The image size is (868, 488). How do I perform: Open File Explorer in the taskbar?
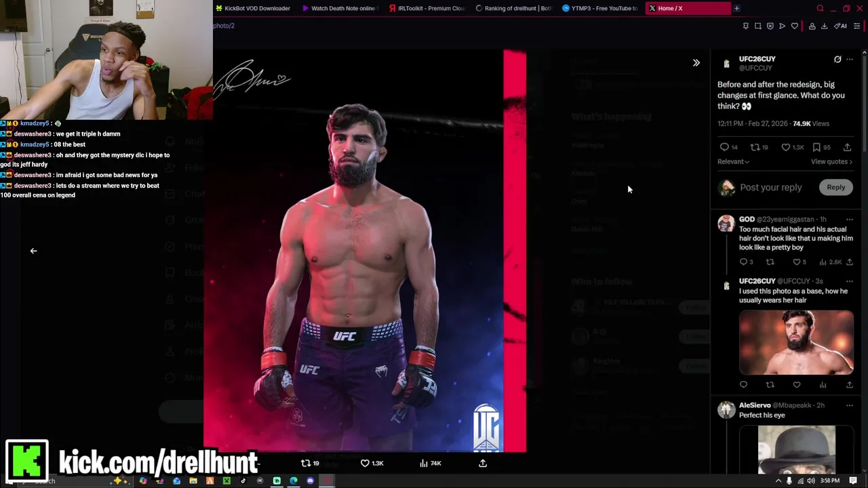pyautogui.click(x=193, y=481)
